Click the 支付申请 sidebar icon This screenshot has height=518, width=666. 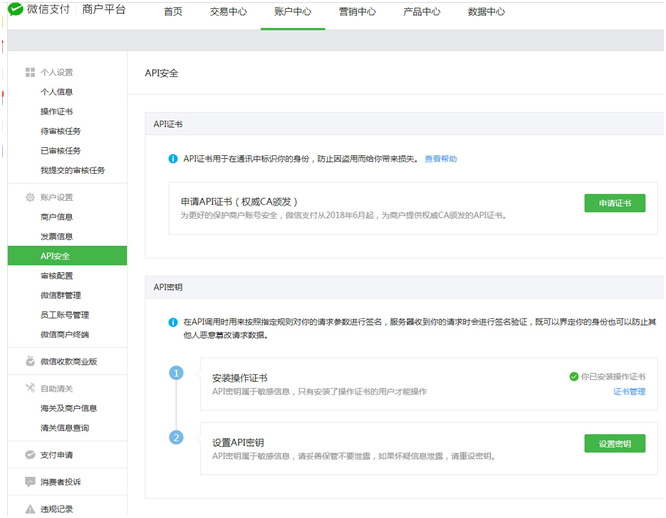point(30,455)
